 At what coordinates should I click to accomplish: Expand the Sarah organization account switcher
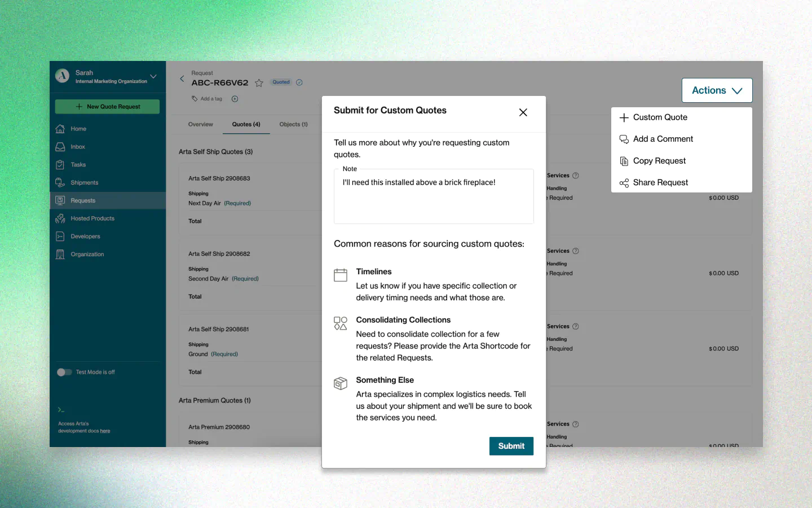tap(153, 77)
